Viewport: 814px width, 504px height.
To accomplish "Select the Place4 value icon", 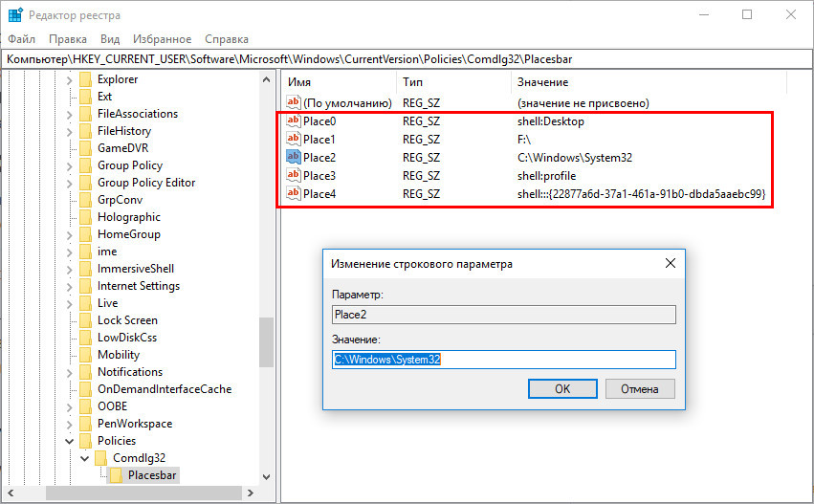I will [294, 193].
